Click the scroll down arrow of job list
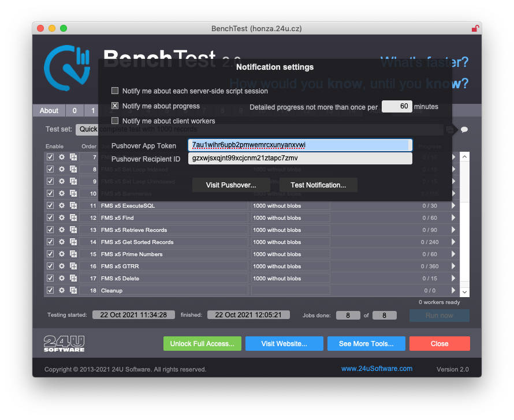 [x=464, y=292]
